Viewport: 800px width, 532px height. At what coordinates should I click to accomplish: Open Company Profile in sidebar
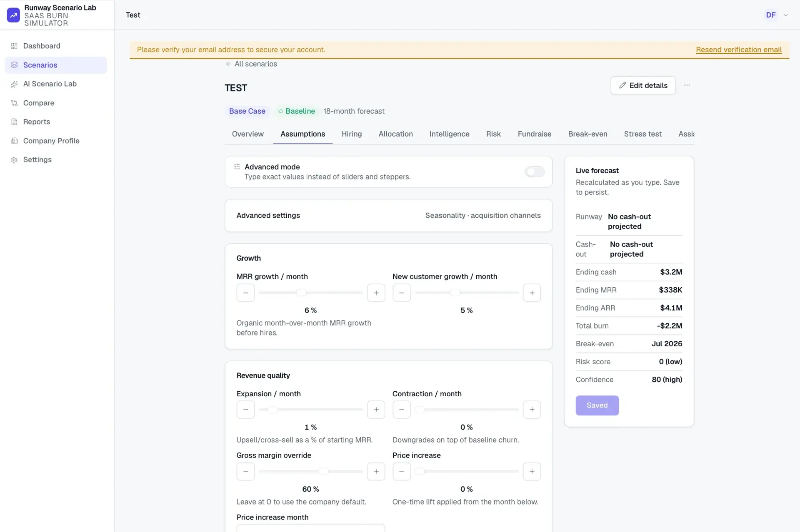[x=56, y=141]
